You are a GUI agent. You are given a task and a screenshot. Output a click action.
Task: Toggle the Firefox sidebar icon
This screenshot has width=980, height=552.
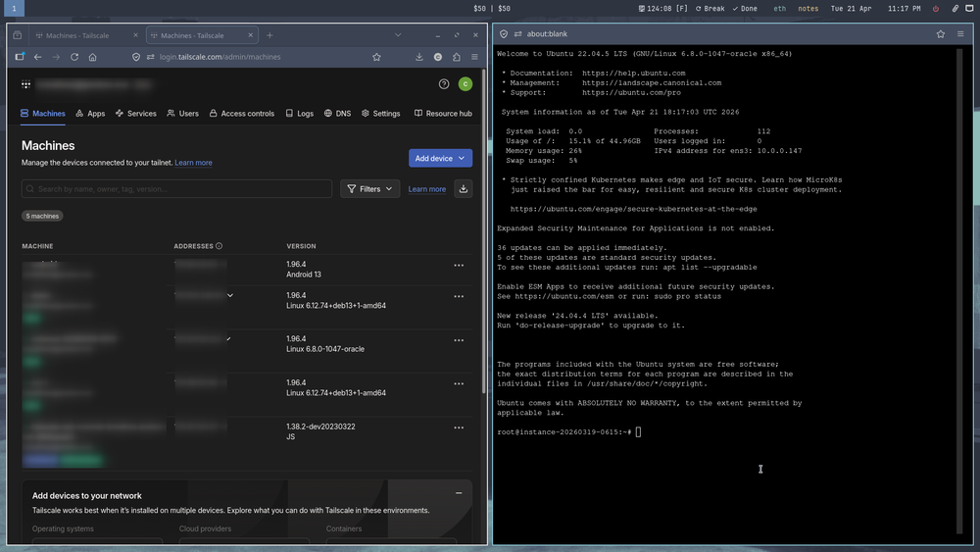tap(20, 57)
